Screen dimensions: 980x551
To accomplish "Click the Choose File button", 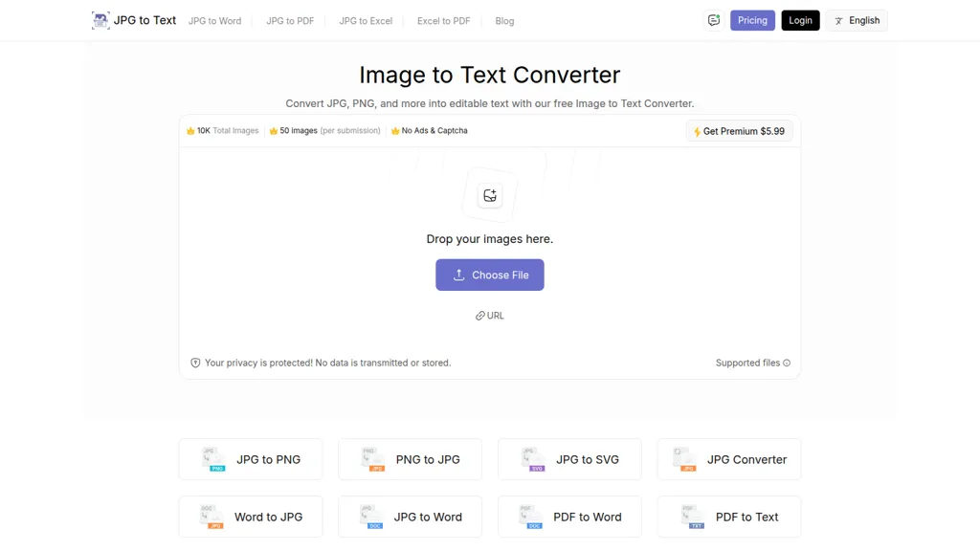I will point(490,275).
